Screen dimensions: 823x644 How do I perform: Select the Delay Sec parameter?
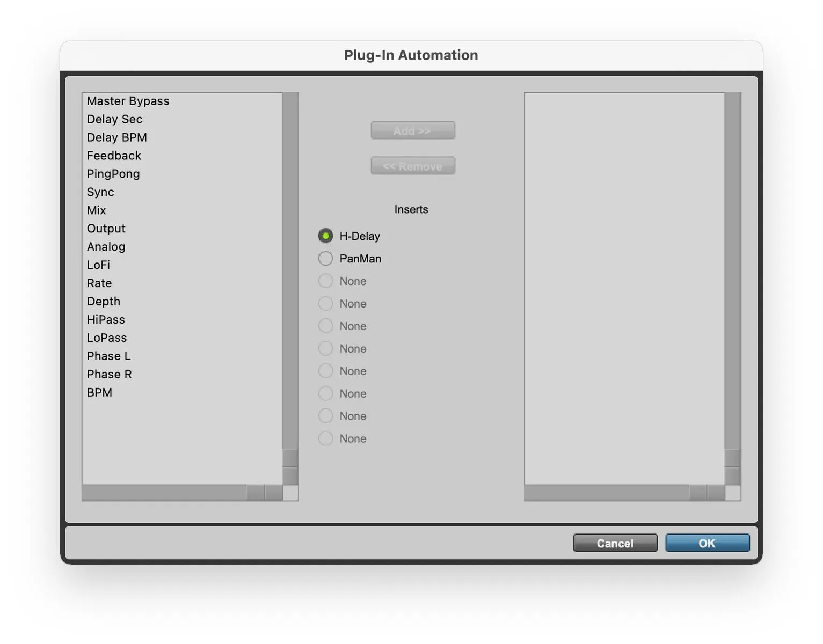point(114,119)
